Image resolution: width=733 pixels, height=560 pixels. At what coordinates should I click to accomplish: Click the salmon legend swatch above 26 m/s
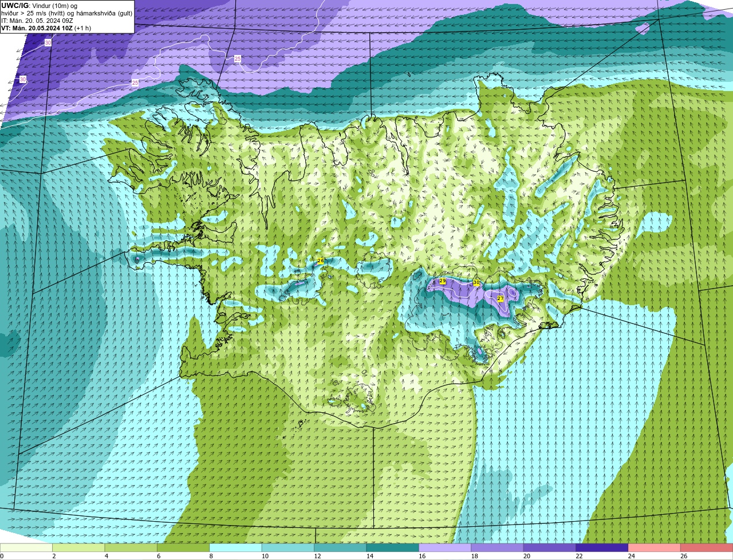click(x=707, y=547)
